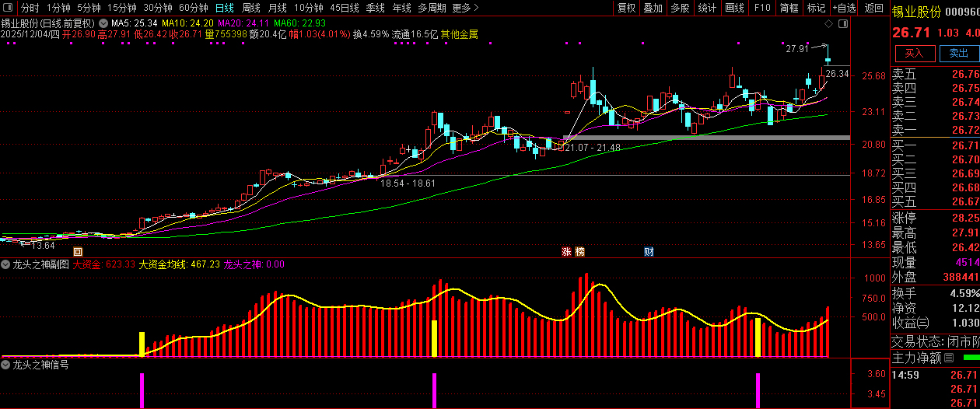Select the 45日线 period
This screenshot has height=409, width=980.
point(345,8)
